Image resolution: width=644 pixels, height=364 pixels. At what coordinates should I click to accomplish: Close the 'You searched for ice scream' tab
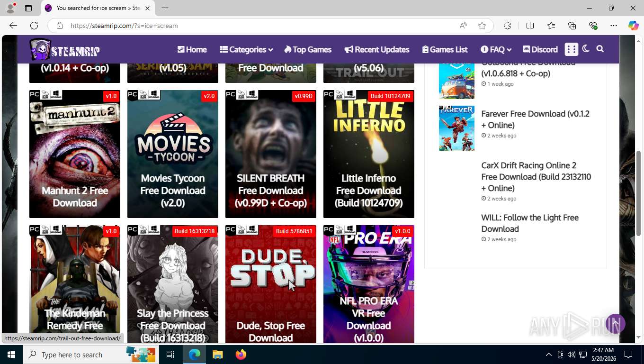point(147,8)
